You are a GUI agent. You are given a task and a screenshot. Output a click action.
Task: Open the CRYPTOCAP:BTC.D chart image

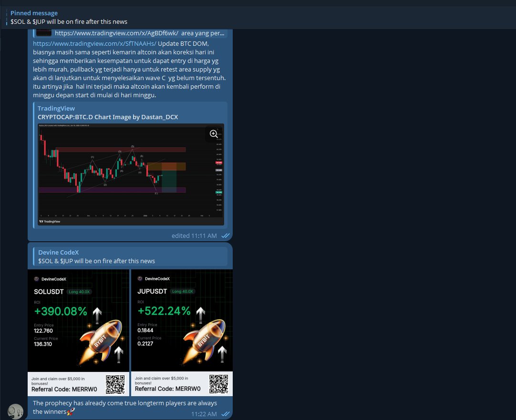130,174
